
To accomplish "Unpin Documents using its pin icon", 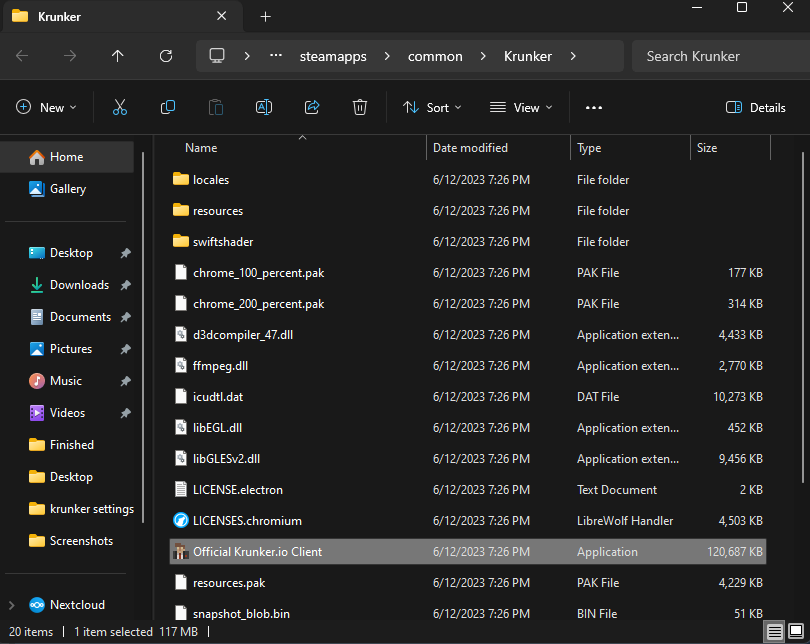I will [126, 317].
